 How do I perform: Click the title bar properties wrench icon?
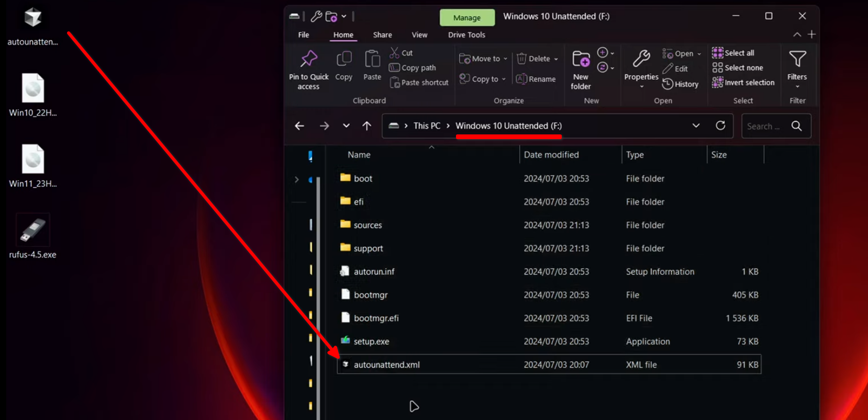(316, 17)
